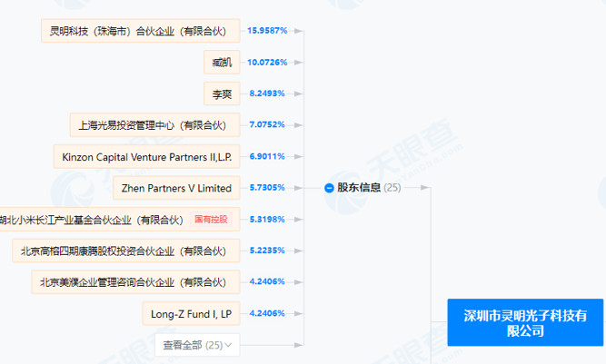The height and width of the screenshot is (364, 606).
Task: Click the central company 深圳市灵明光子科技有限公司
Action: pyautogui.click(x=526, y=322)
